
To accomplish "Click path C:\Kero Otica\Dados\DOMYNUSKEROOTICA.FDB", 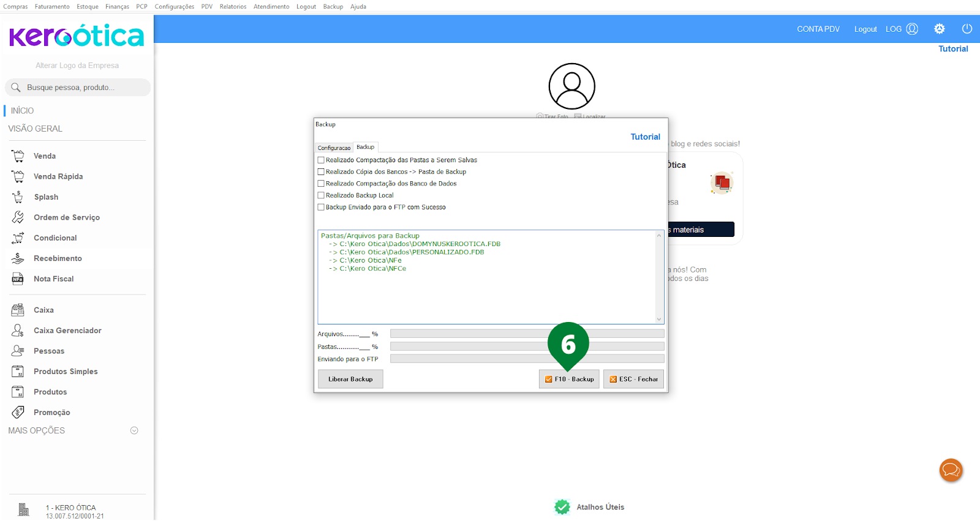I will pos(420,244).
